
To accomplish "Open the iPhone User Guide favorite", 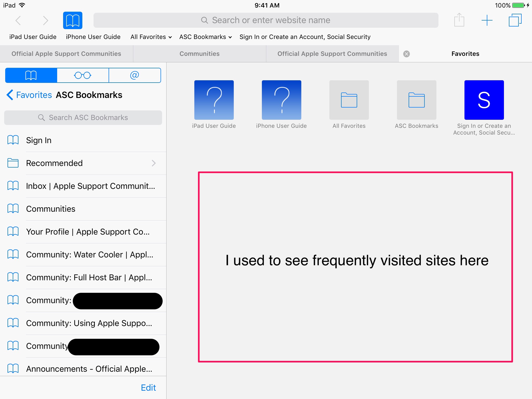I will click(x=281, y=100).
